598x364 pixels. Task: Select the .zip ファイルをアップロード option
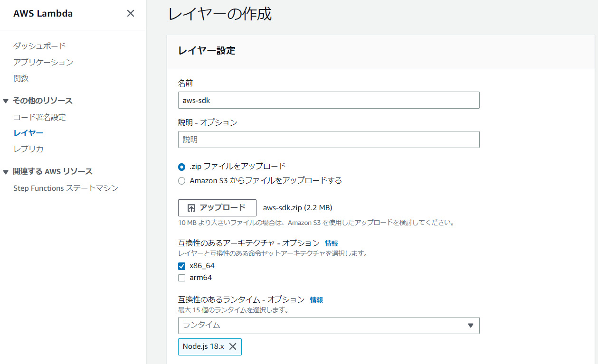click(181, 167)
